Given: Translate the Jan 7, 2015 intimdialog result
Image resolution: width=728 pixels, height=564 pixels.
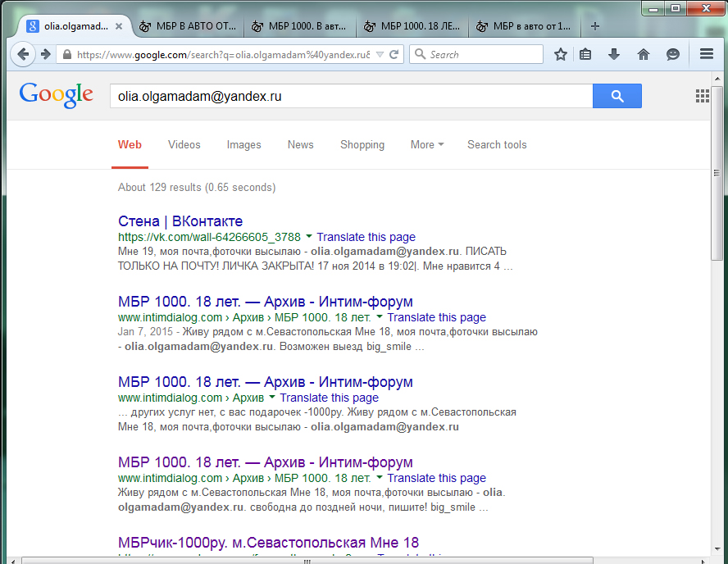Looking at the screenshot, I should pyautogui.click(x=436, y=317).
